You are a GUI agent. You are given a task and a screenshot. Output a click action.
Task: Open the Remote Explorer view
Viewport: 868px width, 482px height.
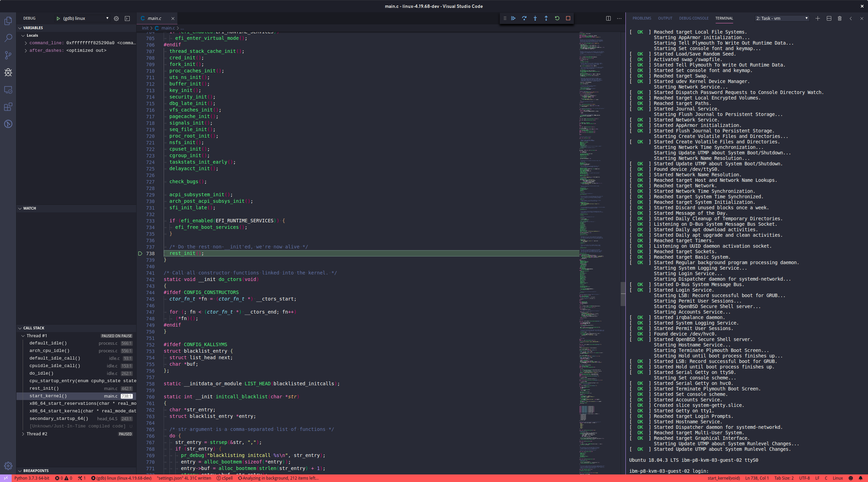(x=8, y=90)
